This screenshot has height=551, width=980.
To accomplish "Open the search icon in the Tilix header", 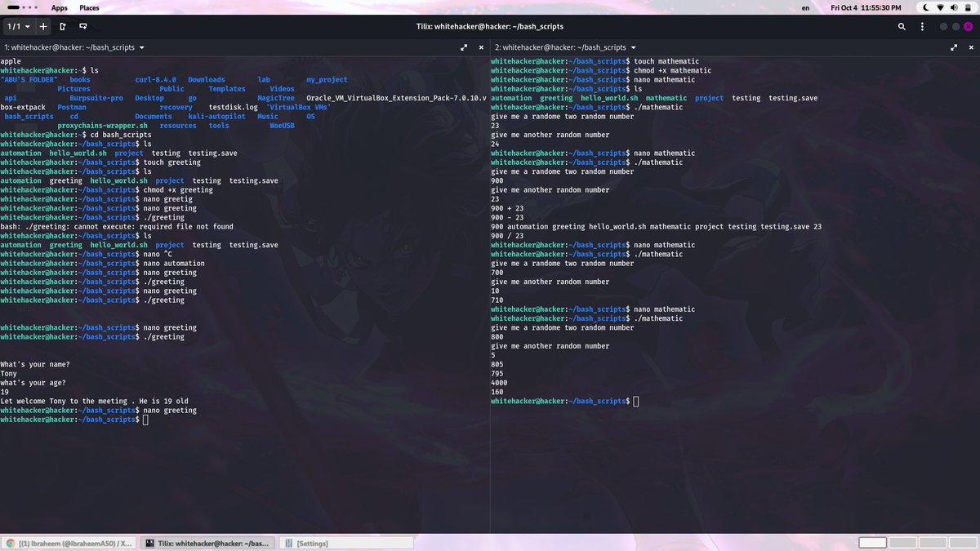I will pos(902,26).
